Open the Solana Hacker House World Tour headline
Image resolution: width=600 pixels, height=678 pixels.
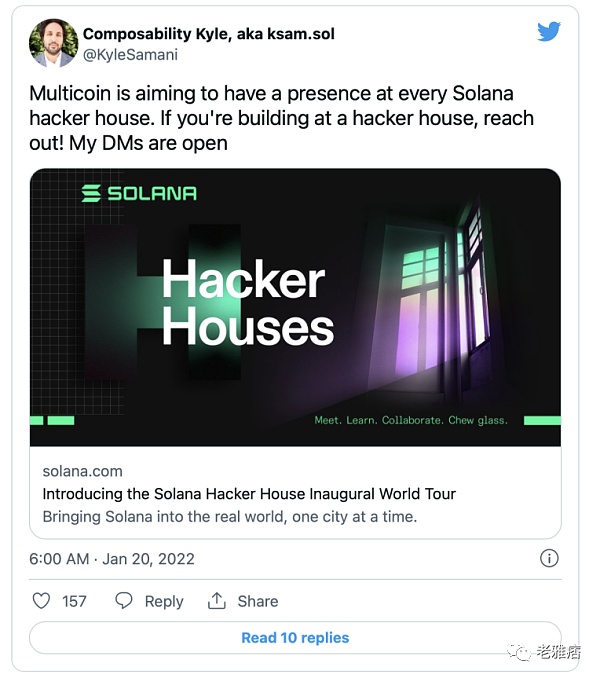point(249,494)
